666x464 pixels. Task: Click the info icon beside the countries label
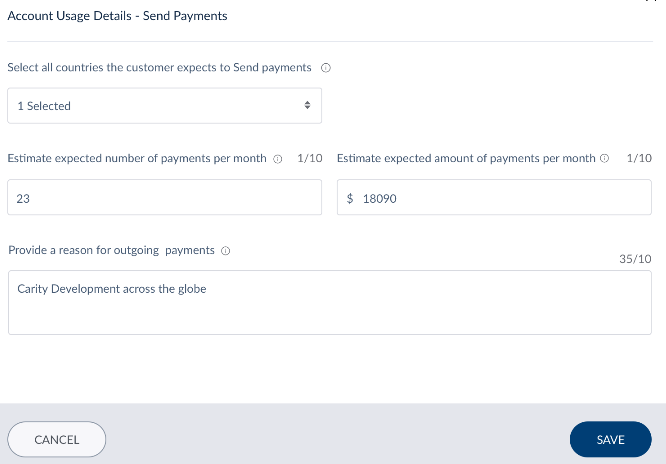[325, 69]
